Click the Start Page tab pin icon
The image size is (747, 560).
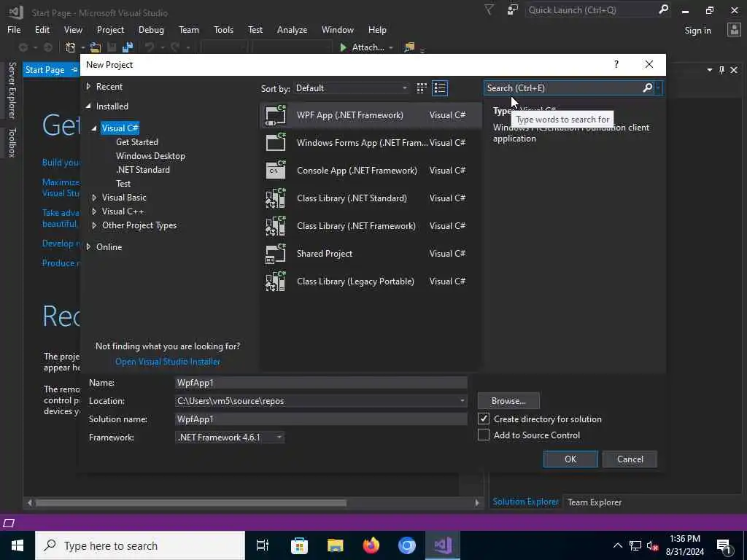[74, 70]
